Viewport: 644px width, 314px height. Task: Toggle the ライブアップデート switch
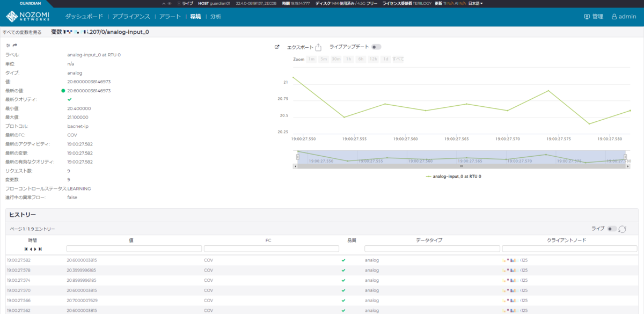click(376, 47)
